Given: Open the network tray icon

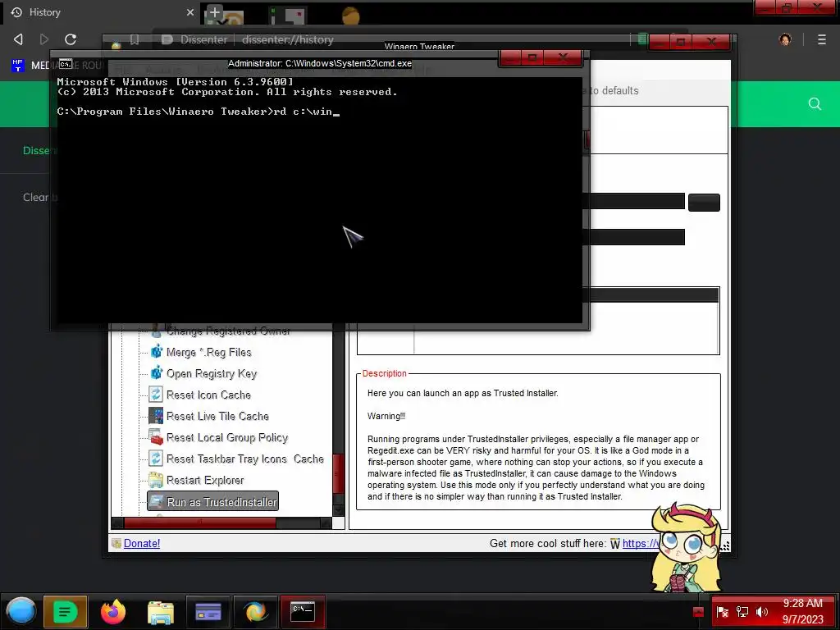Looking at the screenshot, I should (x=742, y=612).
